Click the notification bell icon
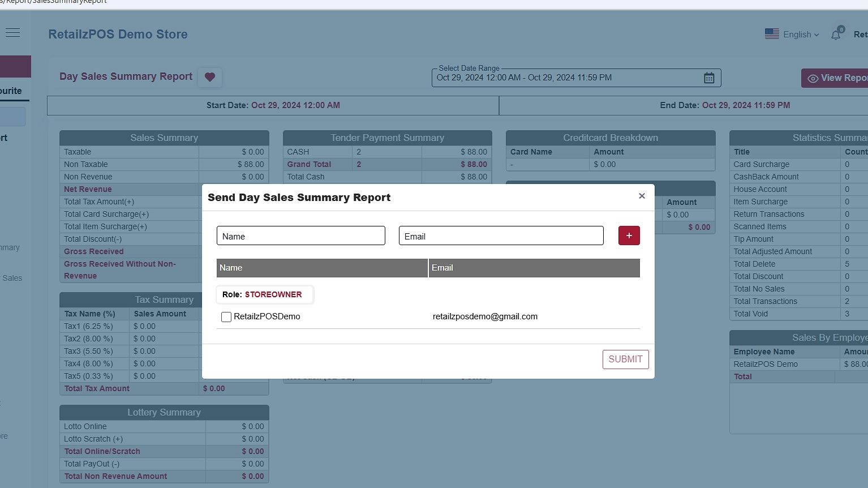868x488 pixels. 836,35
